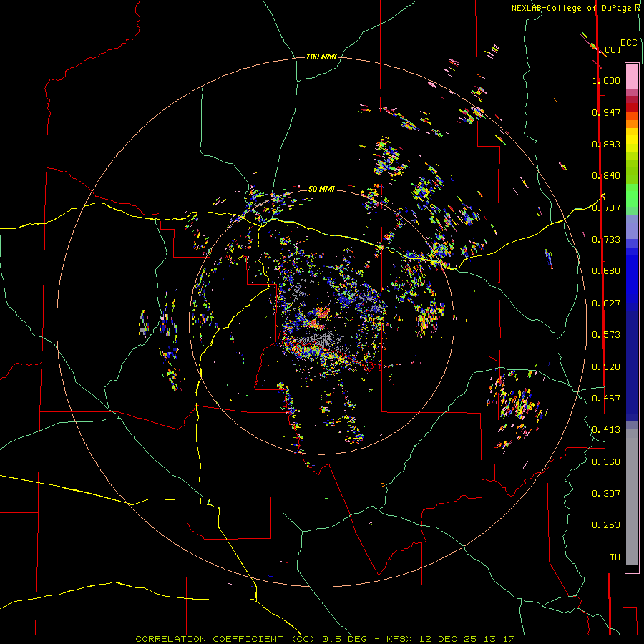
Task: Click the "50 NMI" range ring label
Action: tap(321, 189)
